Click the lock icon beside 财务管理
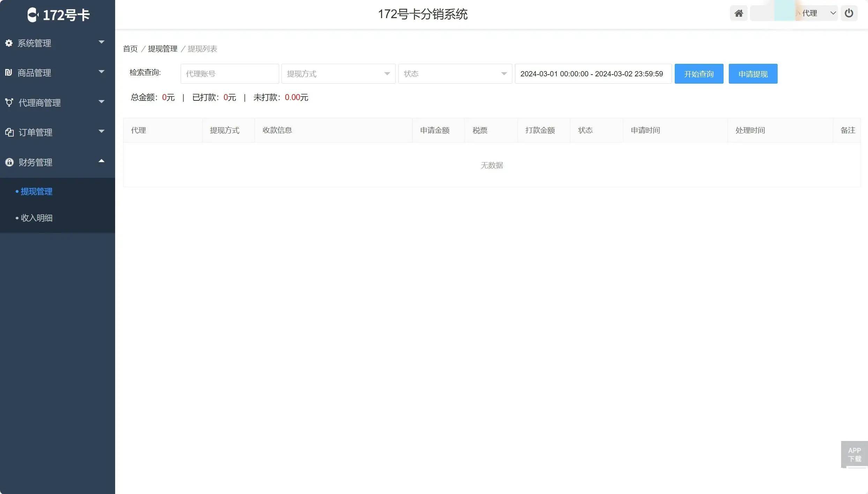The width and height of the screenshot is (868, 494). point(9,162)
